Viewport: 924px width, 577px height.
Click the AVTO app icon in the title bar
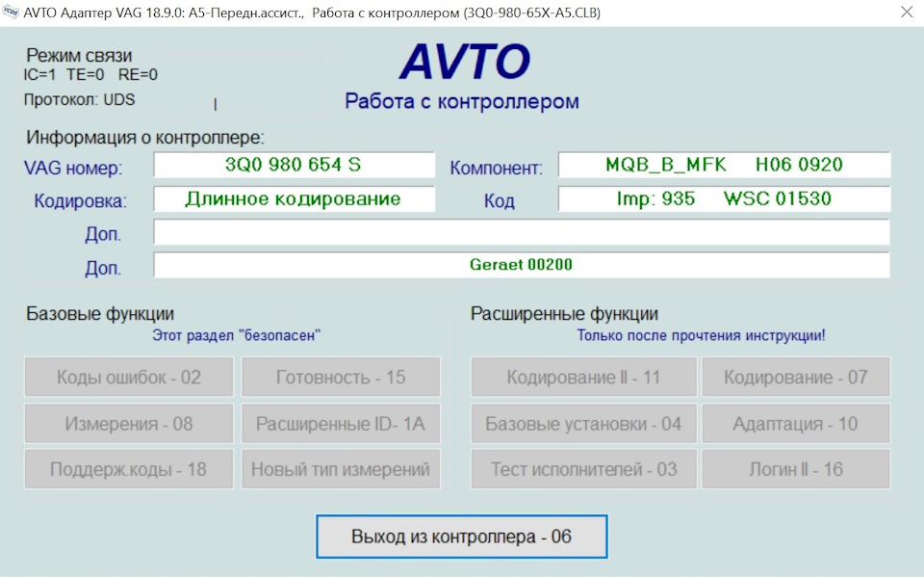[x=11, y=12]
